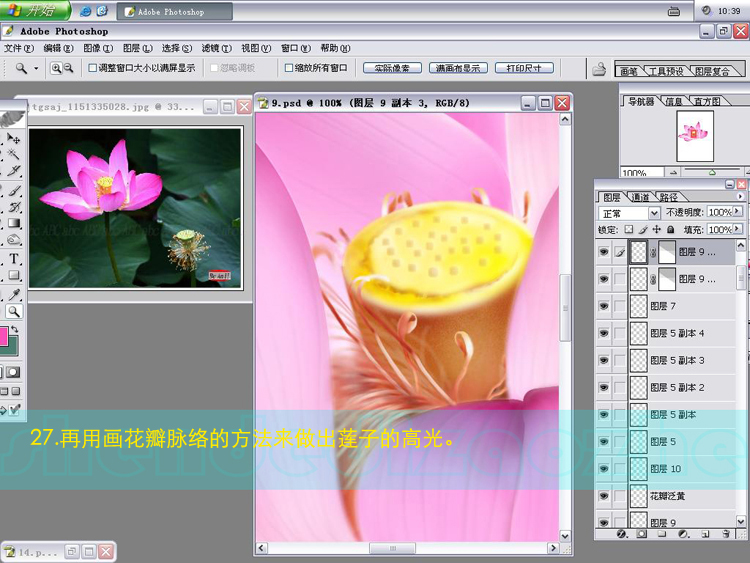Open the 图像 menu

pyautogui.click(x=98, y=48)
